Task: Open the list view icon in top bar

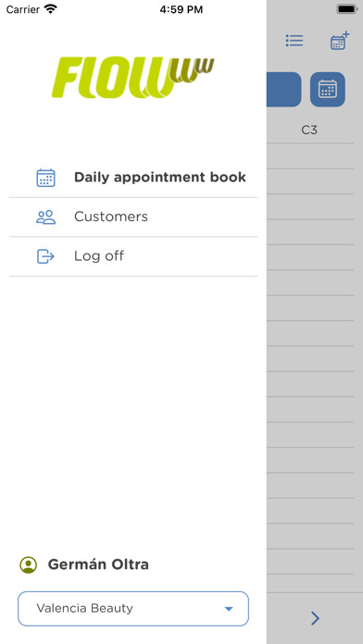Action: pyautogui.click(x=294, y=41)
